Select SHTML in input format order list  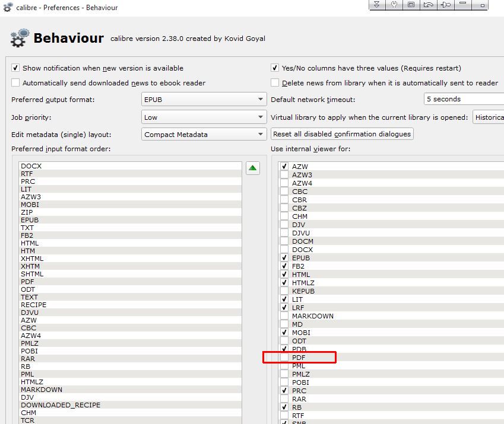pos(130,274)
